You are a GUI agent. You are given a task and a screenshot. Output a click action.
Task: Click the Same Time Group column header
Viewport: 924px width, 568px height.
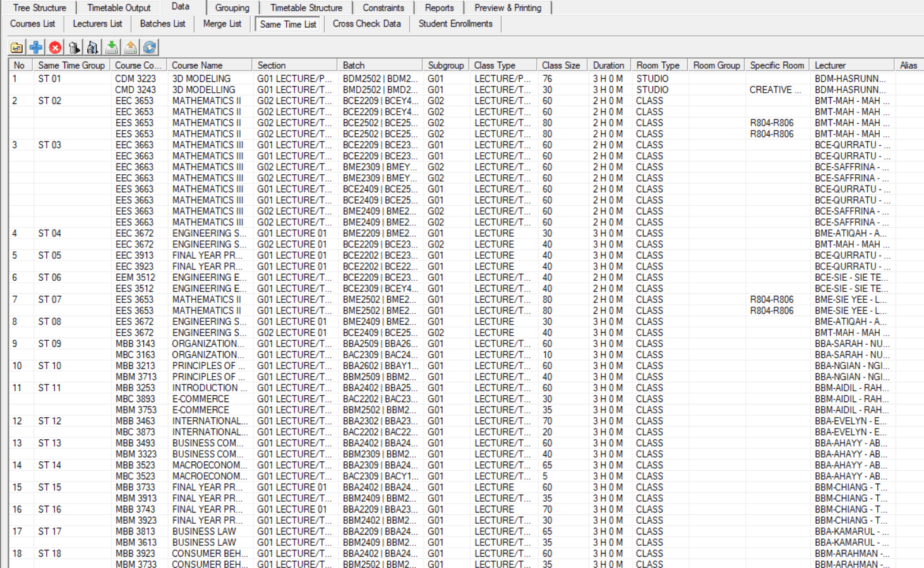click(71, 65)
